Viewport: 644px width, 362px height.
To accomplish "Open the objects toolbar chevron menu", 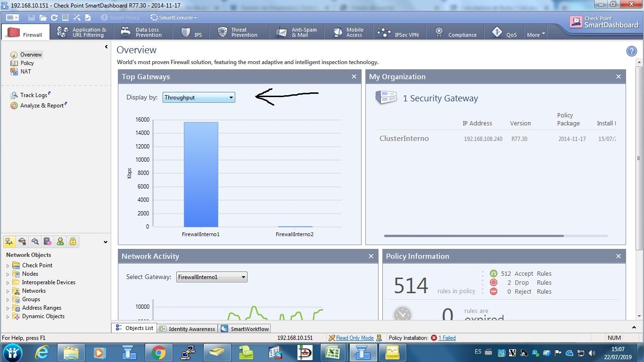I will tap(105, 242).
